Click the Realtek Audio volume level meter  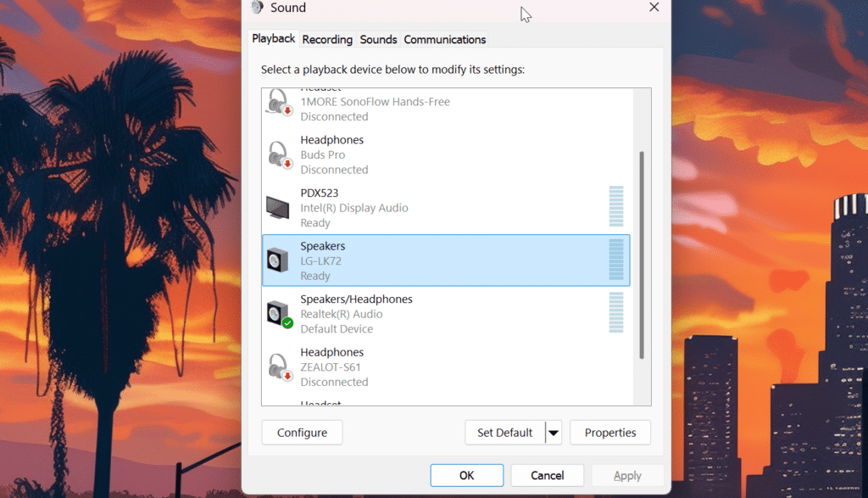coord(616,312)
